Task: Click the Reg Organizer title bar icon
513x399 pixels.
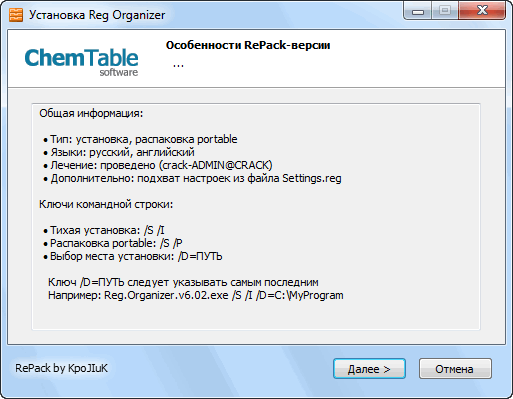Action: click(16, 15)
